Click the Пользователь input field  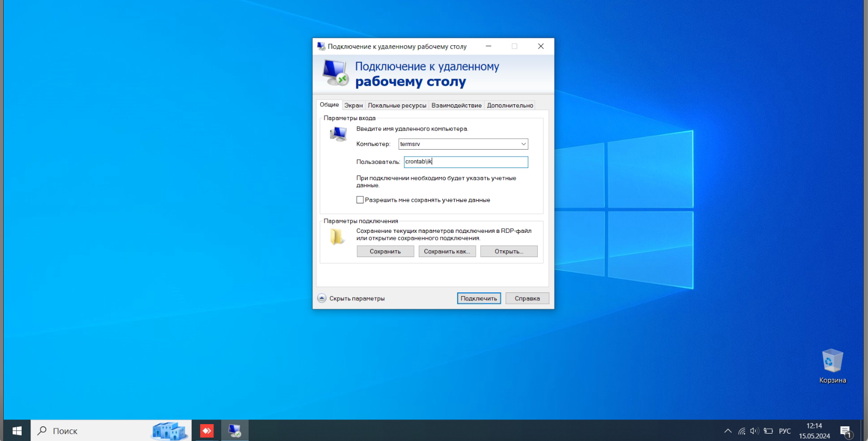466,162
